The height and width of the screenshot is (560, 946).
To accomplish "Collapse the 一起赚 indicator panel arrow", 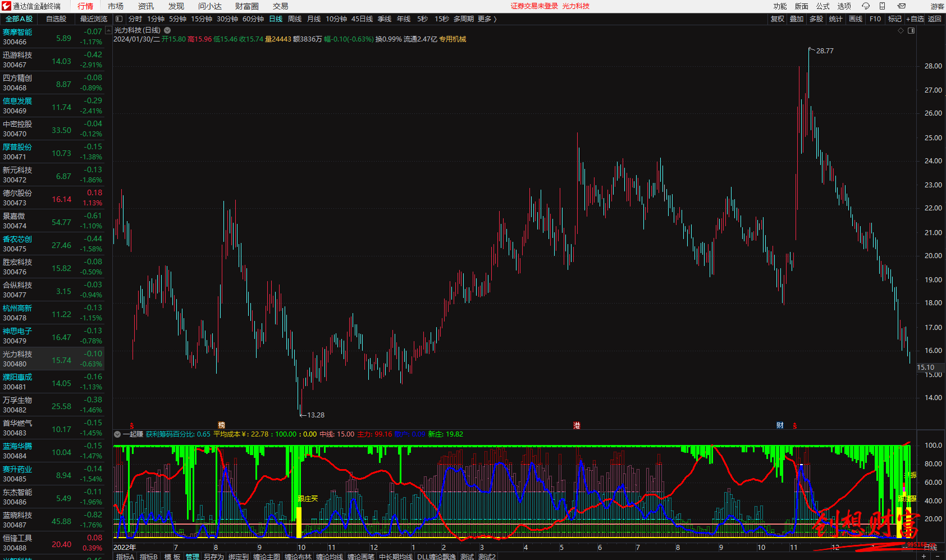I will (117, 434).
